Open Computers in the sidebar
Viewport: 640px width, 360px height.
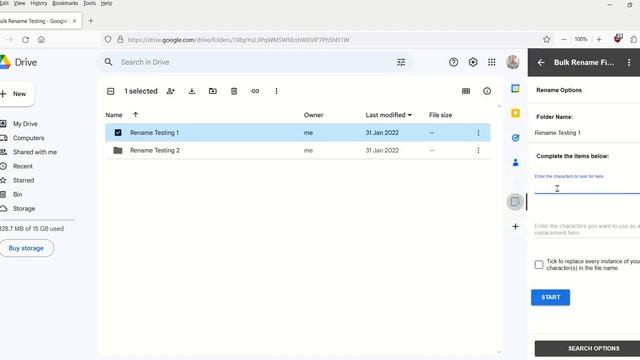pos(28,138)
